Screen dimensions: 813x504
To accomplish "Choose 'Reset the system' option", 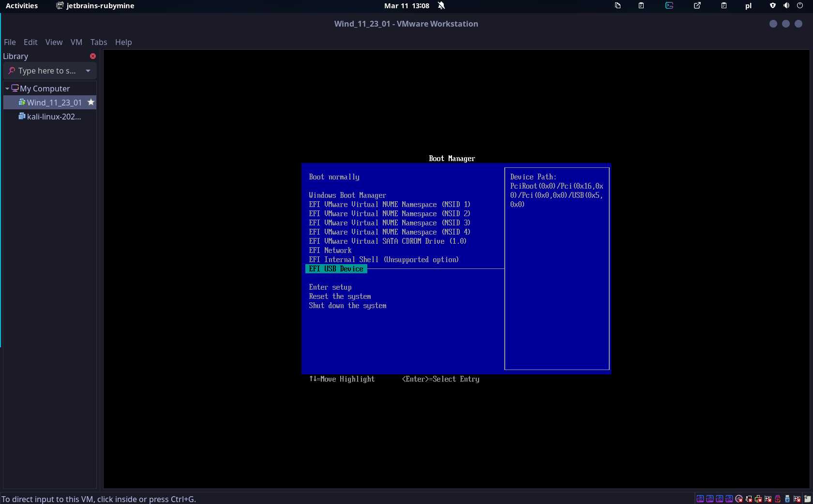I will [340, 296].
